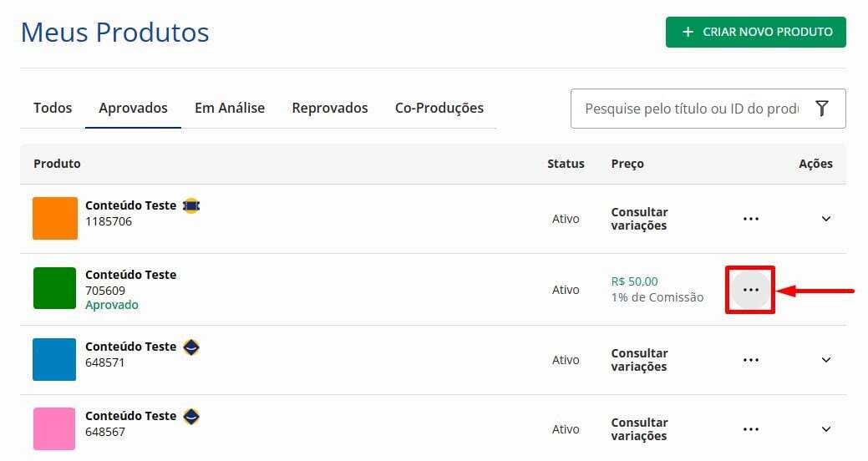The width and height of the screenshot is (868, 461).
Task: Open the Em Análise tab
Action: [x=230, y=108]
